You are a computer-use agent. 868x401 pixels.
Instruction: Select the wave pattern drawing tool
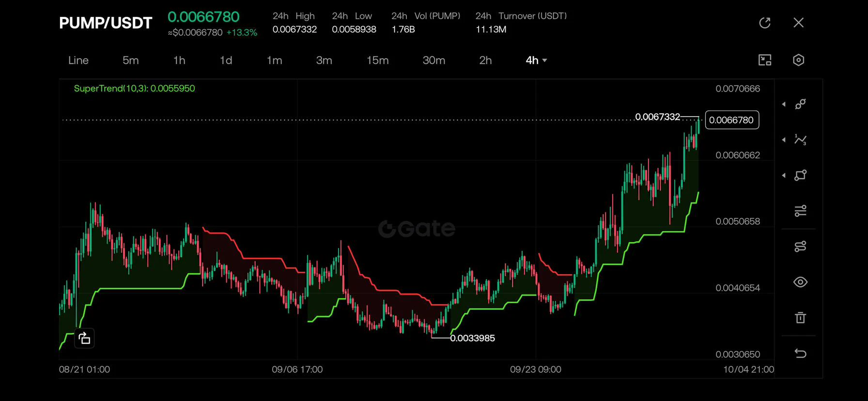pos(801,139)
